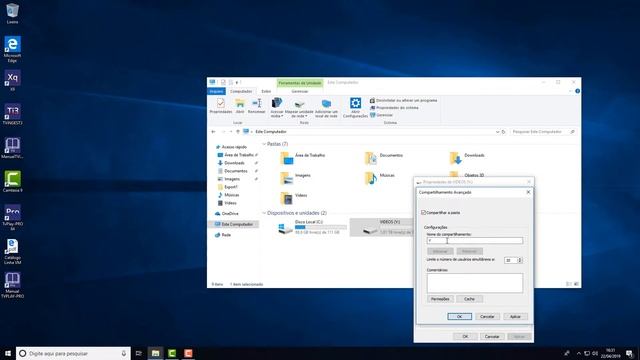Click Cancelar in the Propriedades dialog
The height and width of the screenshot is (360, 640).
492,337
